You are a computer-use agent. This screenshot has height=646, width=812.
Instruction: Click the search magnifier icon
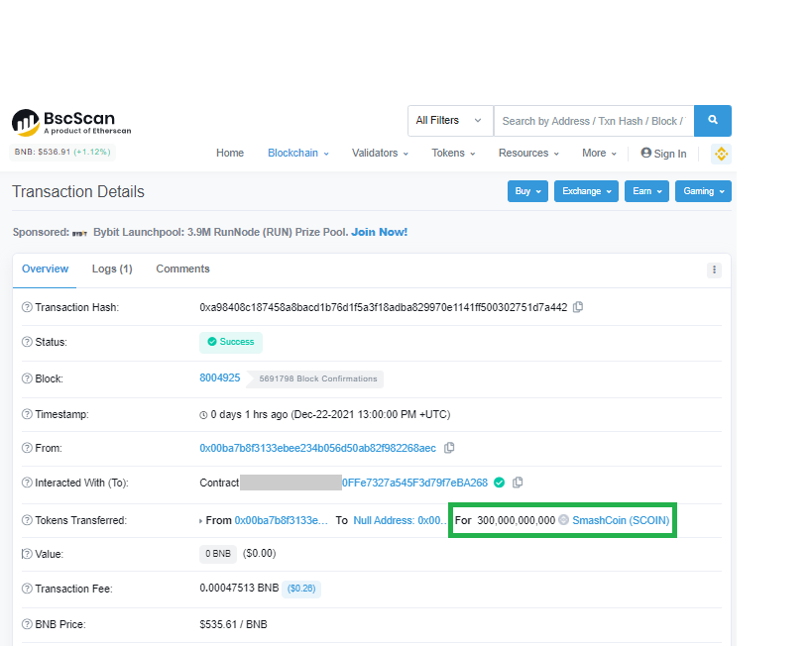click(x=712, y=121)
